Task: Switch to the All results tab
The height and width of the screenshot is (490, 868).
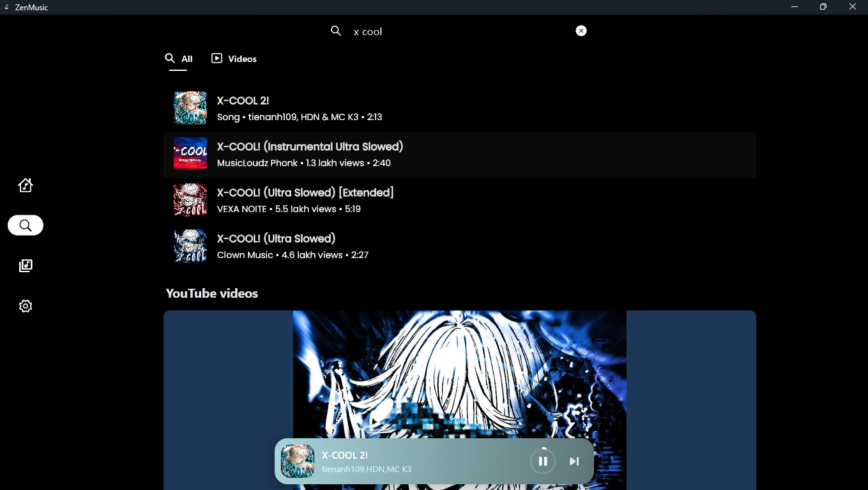Action: [178, 59]
